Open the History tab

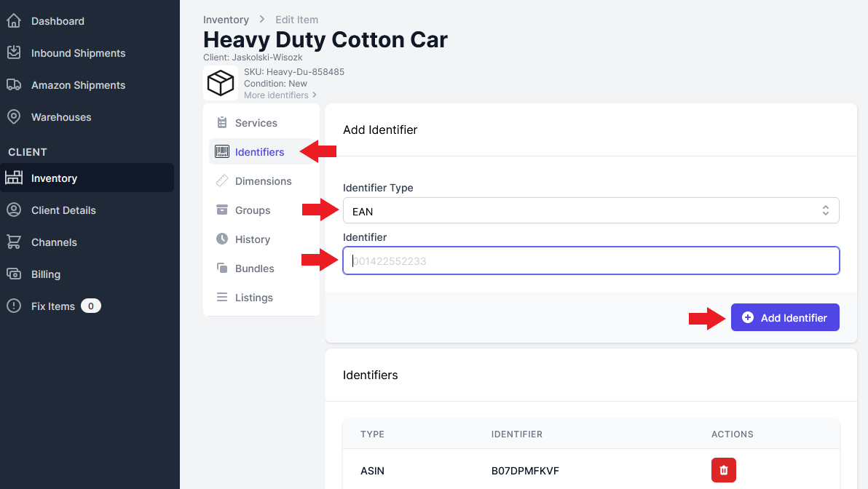point(252,239)
